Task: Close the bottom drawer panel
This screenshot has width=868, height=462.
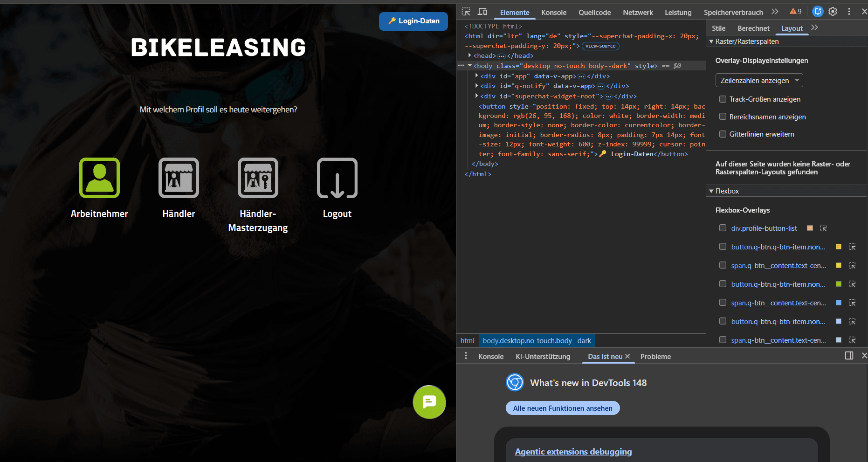Action: (x=864, y=356)
